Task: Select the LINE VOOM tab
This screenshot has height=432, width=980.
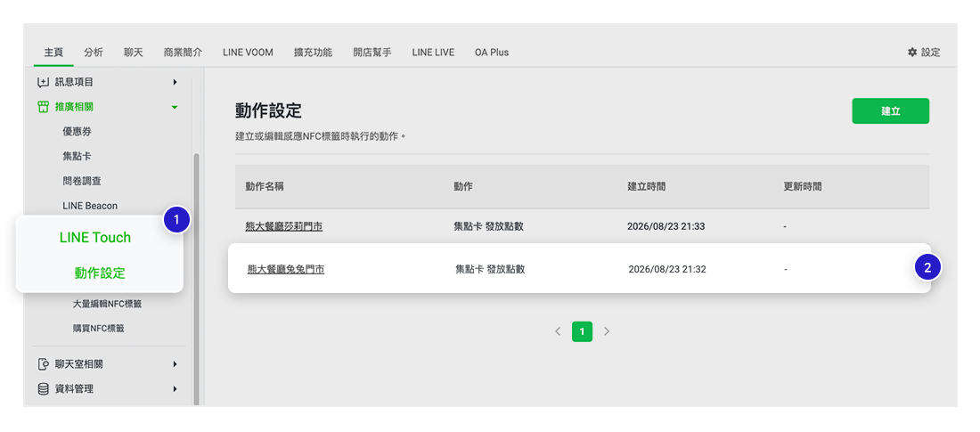Action: point(248,53)
